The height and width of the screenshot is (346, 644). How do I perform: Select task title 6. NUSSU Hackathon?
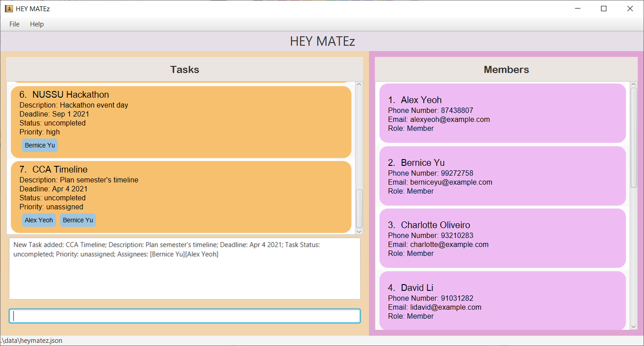click(x=64, y=95)
